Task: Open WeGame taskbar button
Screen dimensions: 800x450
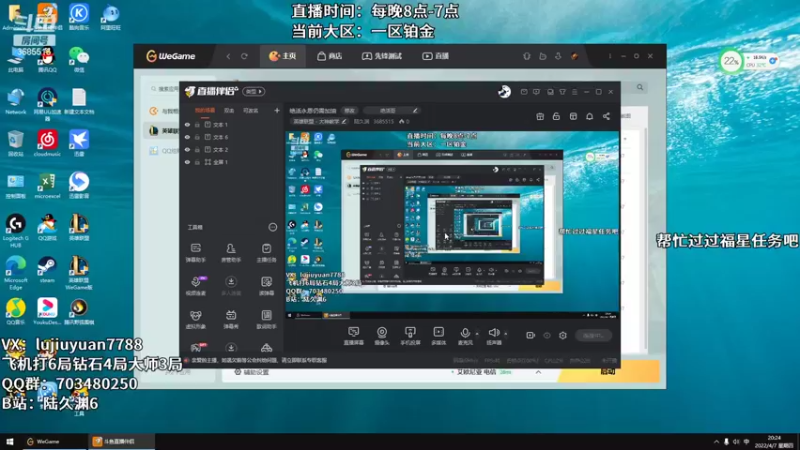Action: (54, 442)
